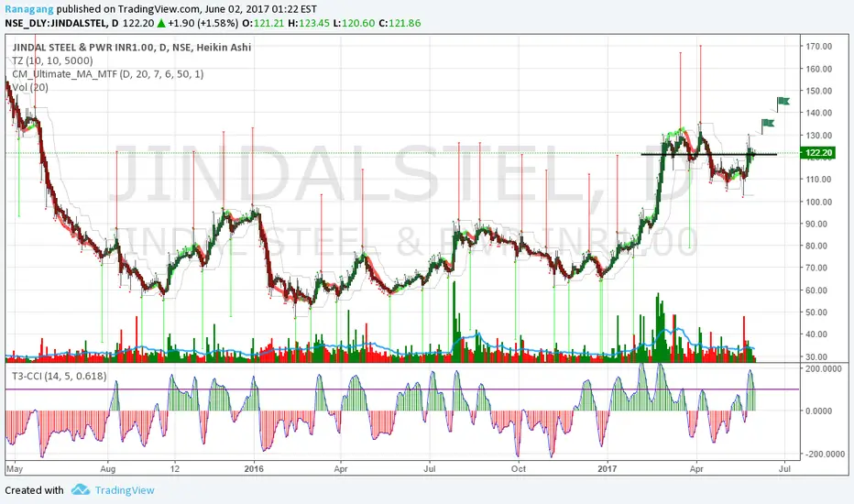This screenshot has height=504, width=854.
Task: Click the 'Vol (20)' indicator label
Action: click(x=30, y=87)
